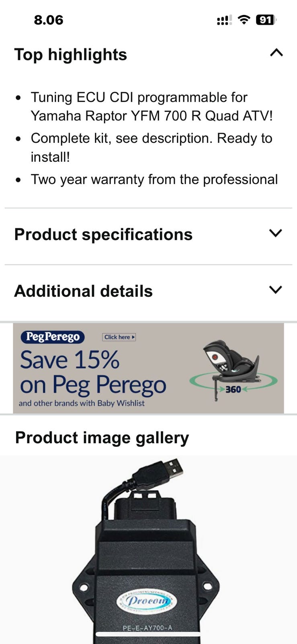The image size is (297, 644).
Task: Open the Product specifications section title
Action: [103, 235]
